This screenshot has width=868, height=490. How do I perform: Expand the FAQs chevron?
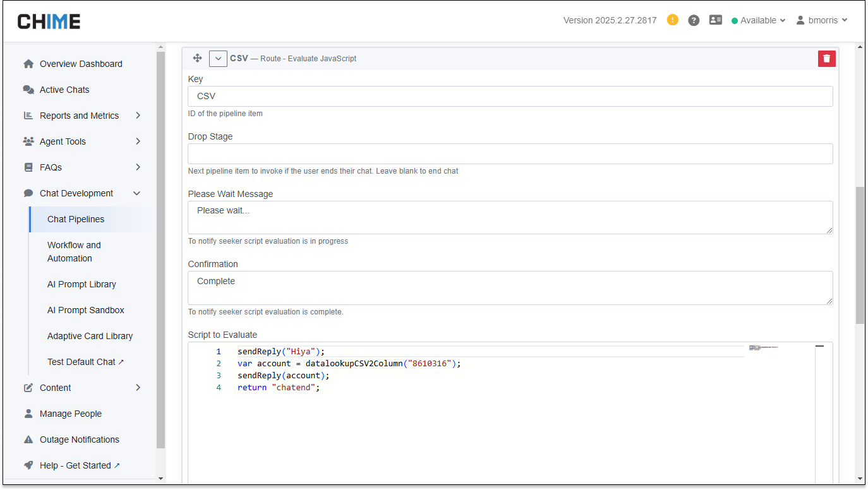click(x=138, y=167)
